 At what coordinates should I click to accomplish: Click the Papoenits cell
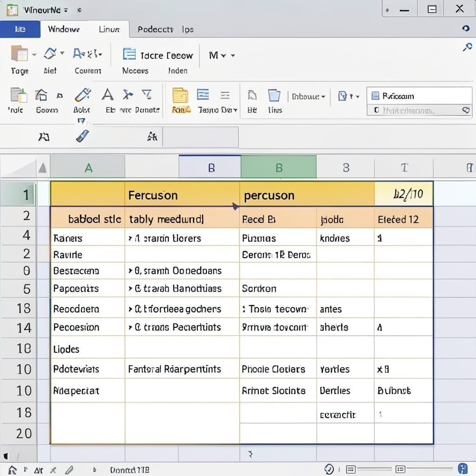pyautogui.click(x=88, y=288)
